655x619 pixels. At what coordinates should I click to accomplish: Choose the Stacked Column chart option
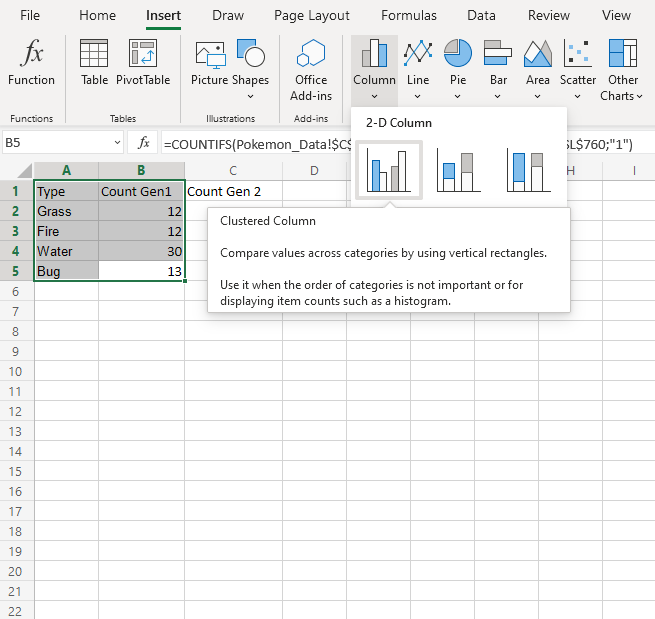(x=459, y=171)
